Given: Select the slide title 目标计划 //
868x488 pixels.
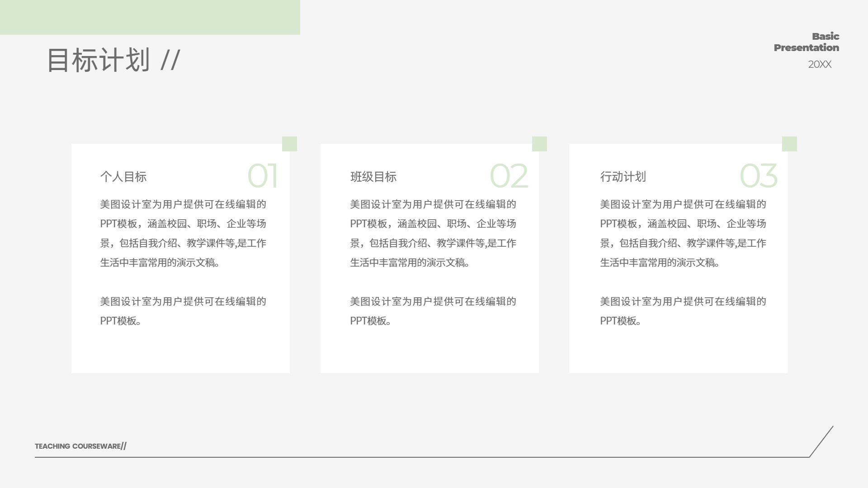Looking at the screenshot, I should 113,60.
